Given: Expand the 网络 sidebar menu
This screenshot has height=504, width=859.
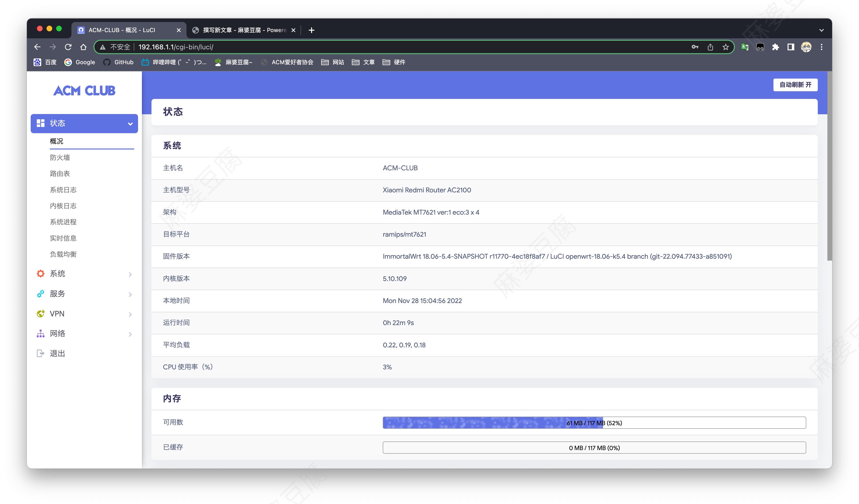Looking at the screenshot, I should pyautogui.click(x=84, y=334).
